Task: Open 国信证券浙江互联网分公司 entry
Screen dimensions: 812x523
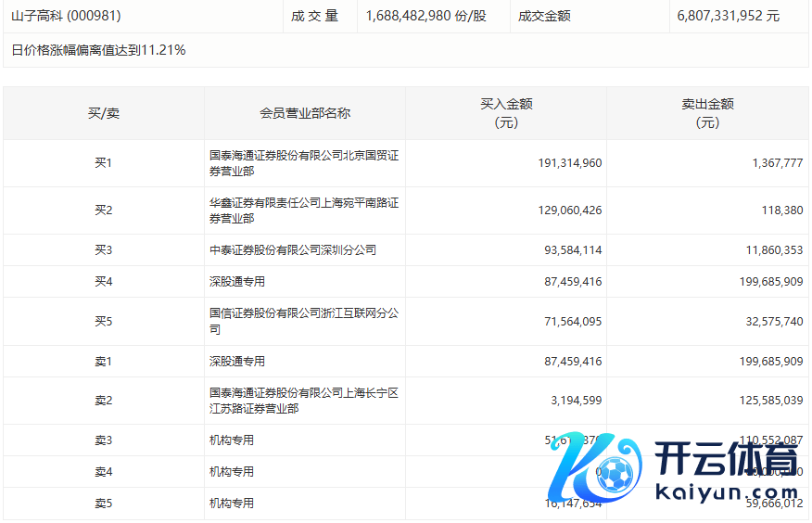Action: click(x=304, y=321)
